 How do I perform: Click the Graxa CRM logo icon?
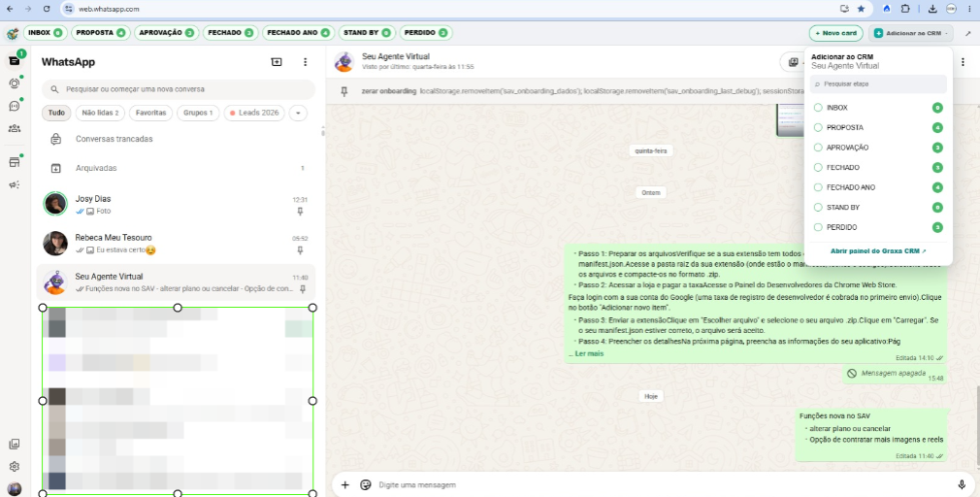tap(12, 33)
